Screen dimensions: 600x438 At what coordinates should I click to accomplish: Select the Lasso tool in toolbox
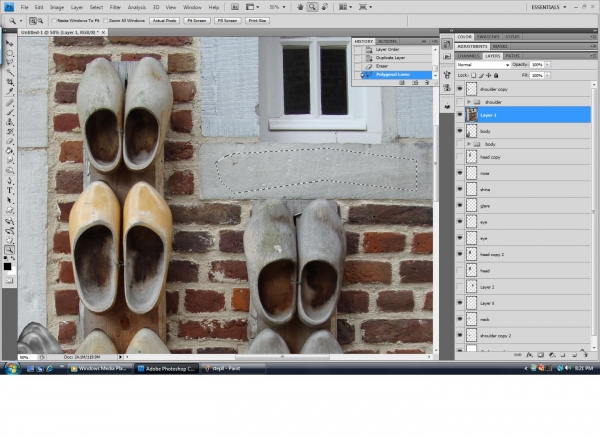tap(10, 62)
